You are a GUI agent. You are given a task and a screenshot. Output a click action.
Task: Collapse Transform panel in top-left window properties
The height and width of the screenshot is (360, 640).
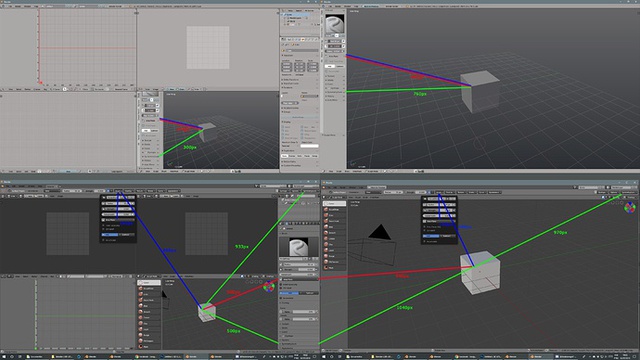point(300,55)
